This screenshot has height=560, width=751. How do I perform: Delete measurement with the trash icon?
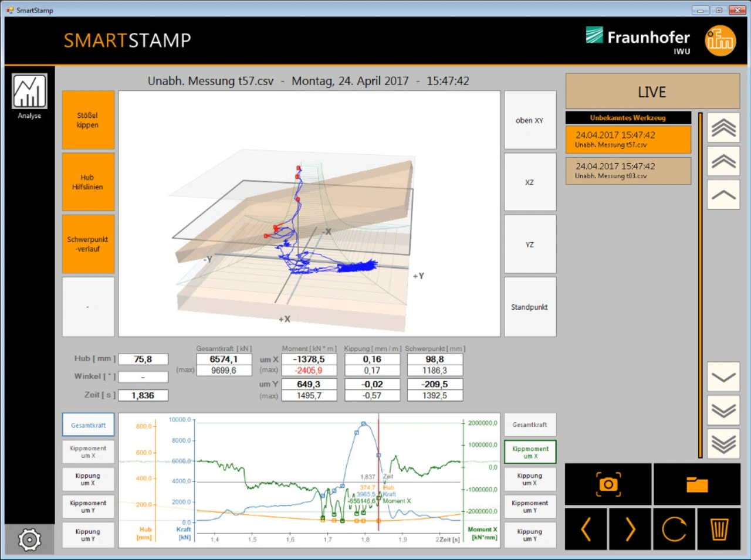tap(719, 530)
